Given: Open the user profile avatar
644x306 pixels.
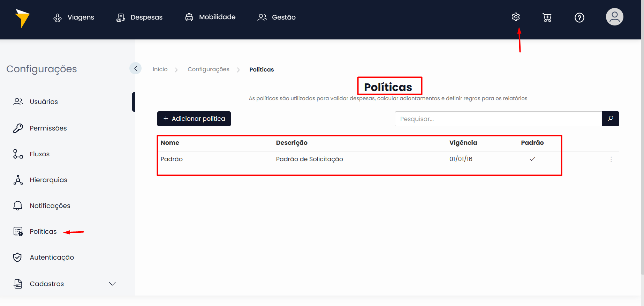Looking at the screenshot, I should click(x=614, y=17).
